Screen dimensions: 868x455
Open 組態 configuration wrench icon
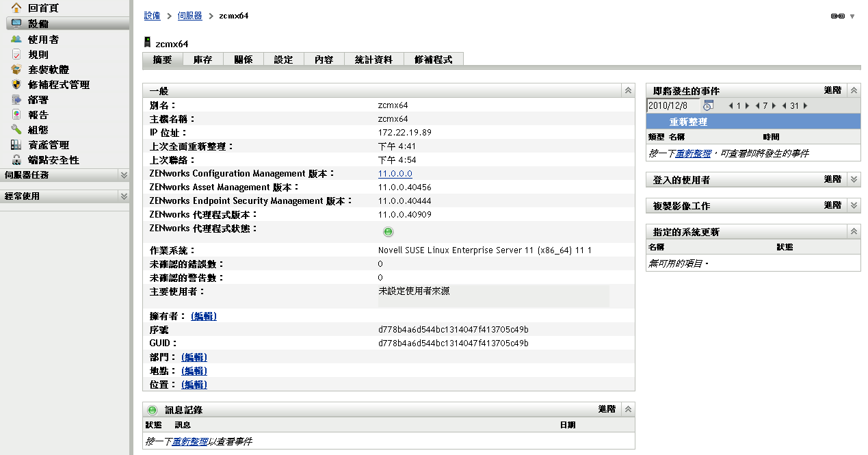(x=16, y=130)
